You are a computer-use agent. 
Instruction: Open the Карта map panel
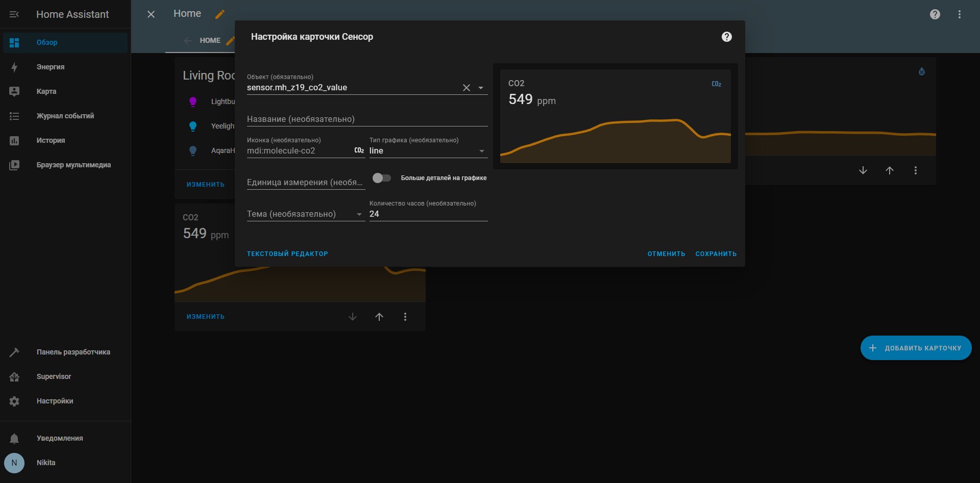65,91
